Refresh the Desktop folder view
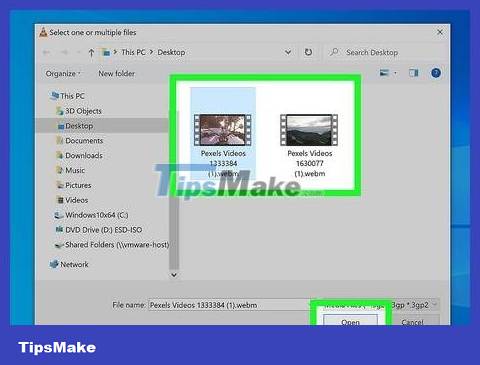Viewport: 480px width, 365px height. click(x=308, y=52)
